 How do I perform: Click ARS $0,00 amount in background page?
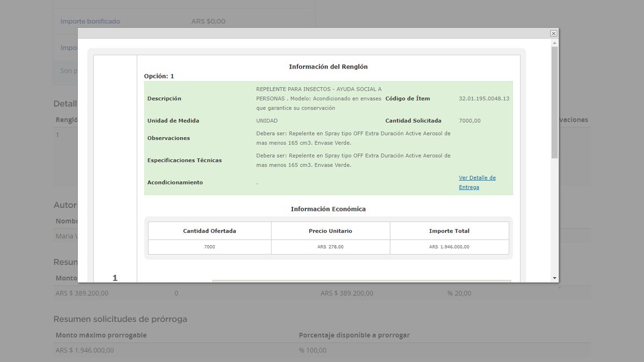click(208, 21)
